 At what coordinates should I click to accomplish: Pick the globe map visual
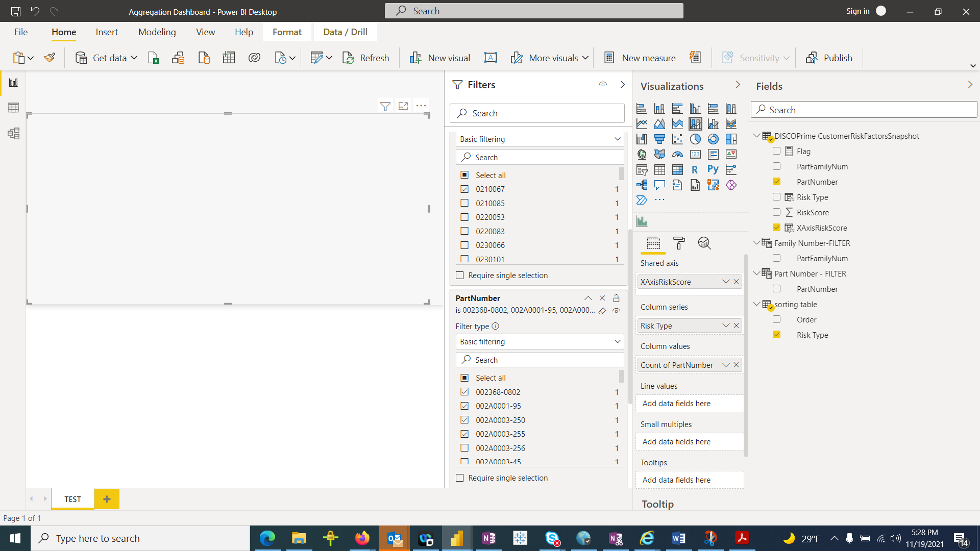[642, 154]
